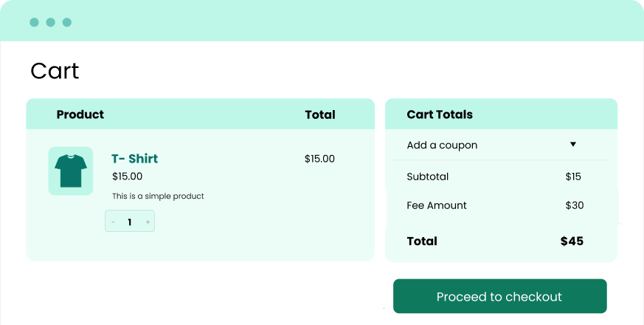
Task: Click the quantity input field
Action: pos(130,222)
